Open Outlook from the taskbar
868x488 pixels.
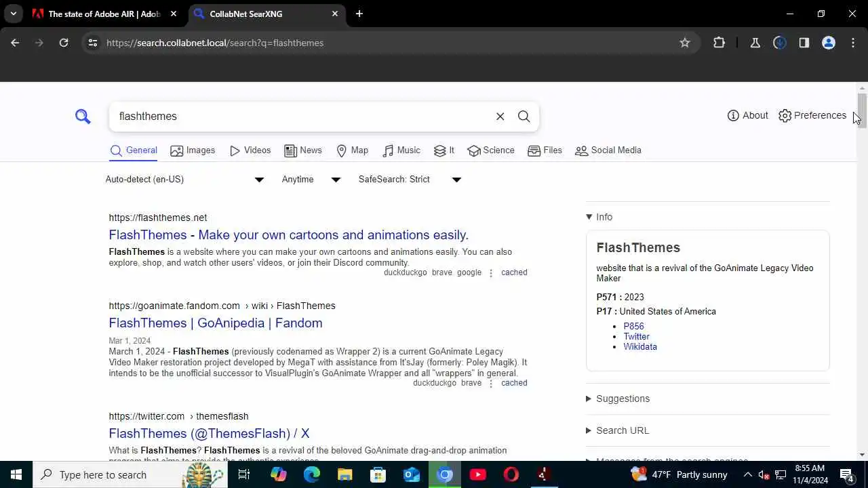pyautogui.click(x=411, y=474)
